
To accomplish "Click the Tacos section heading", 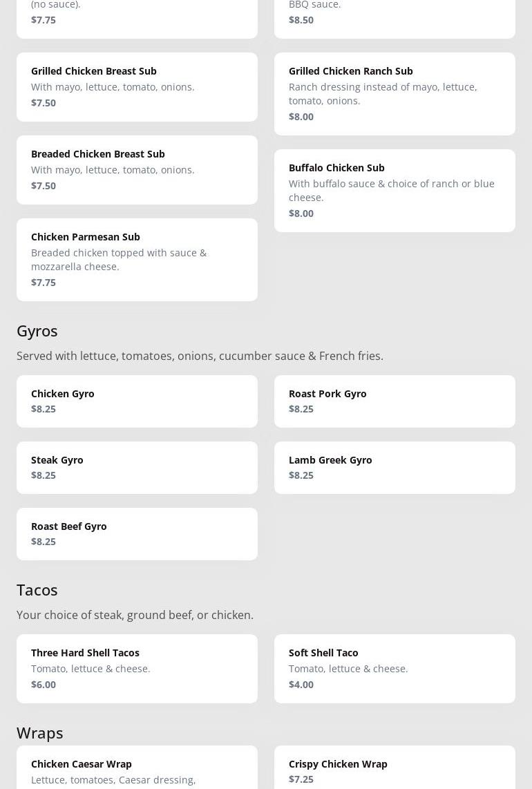I will (37, 590).
